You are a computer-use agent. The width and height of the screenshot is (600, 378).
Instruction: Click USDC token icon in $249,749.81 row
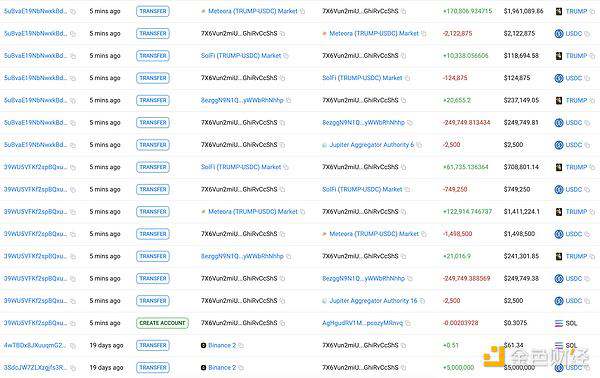(559, 123)
